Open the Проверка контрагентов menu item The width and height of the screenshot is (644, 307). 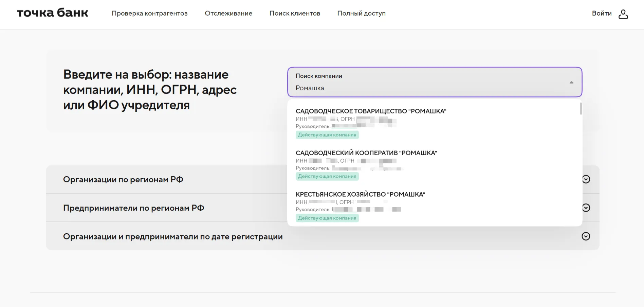[150, 13]
